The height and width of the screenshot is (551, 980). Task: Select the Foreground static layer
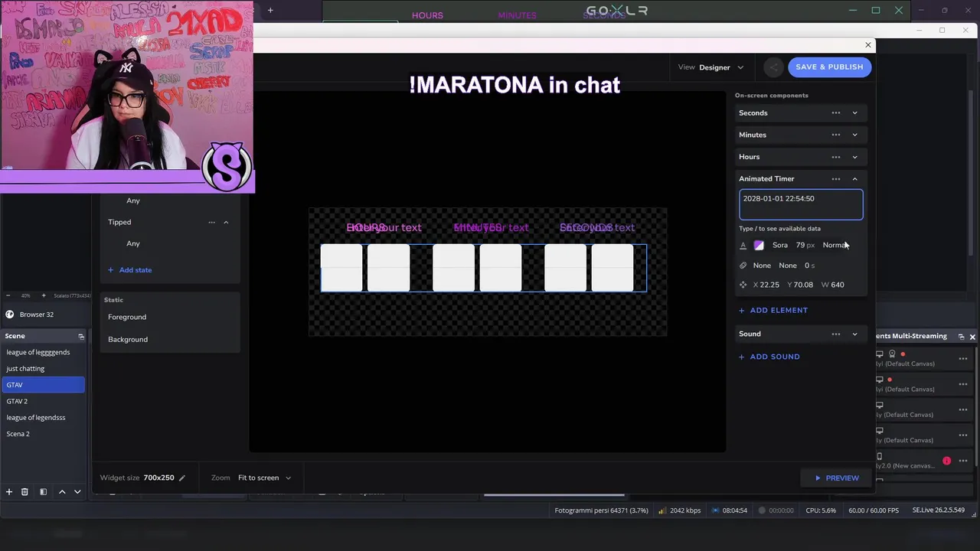point(127,317)
